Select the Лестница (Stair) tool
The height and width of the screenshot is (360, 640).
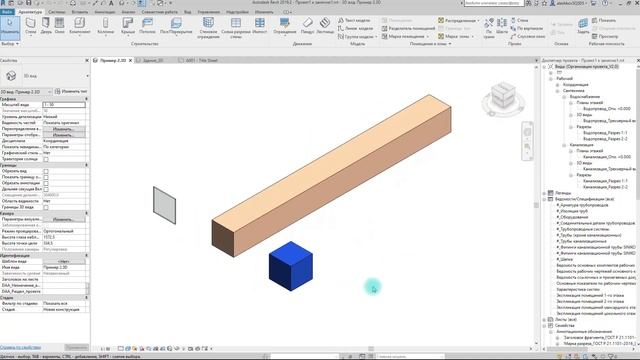(x=325, y=25)
